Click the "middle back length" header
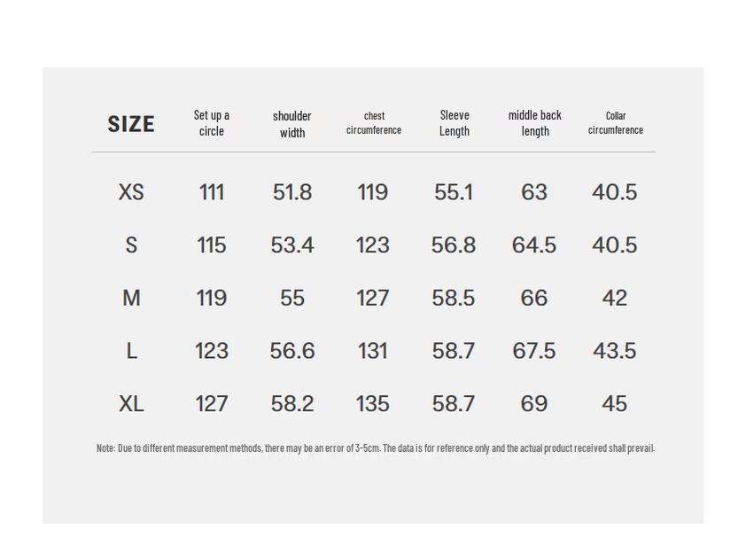Screen dimensions: 746x560 (x=535, y=123)
